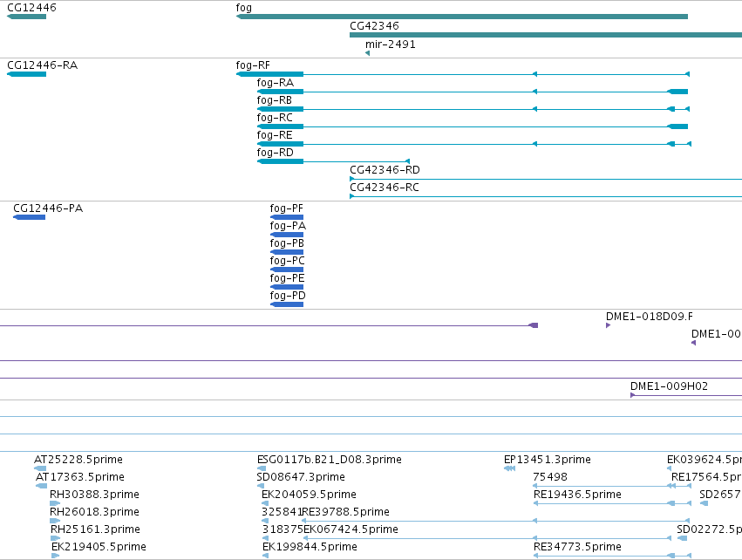Click the fog-RC transcript label
Image resolution: width=742 pixels, height=560 pixels.
pyautogui.click(x=275, y=118)
